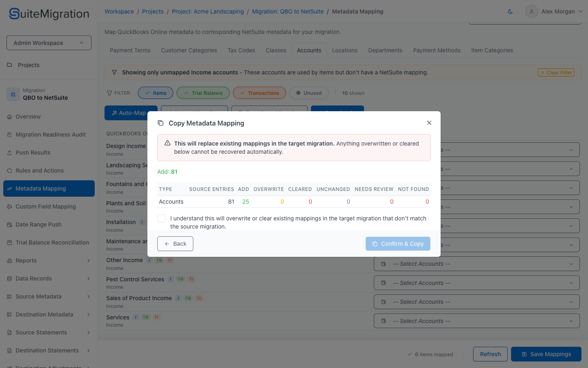588x368 pixels.
Task: Click the filter icon next to FILTER label
Action: coord(109,93)
